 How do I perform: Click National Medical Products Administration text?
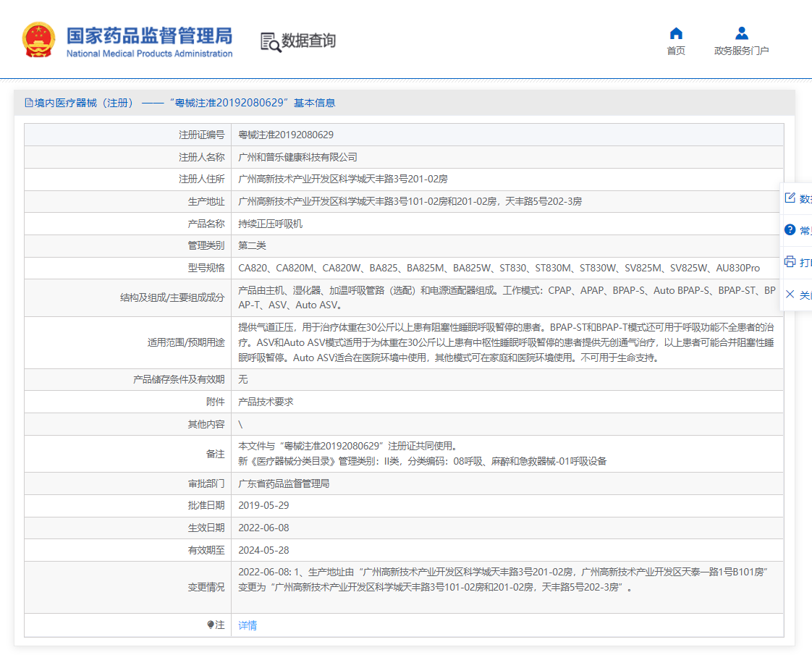click(150, 54)
